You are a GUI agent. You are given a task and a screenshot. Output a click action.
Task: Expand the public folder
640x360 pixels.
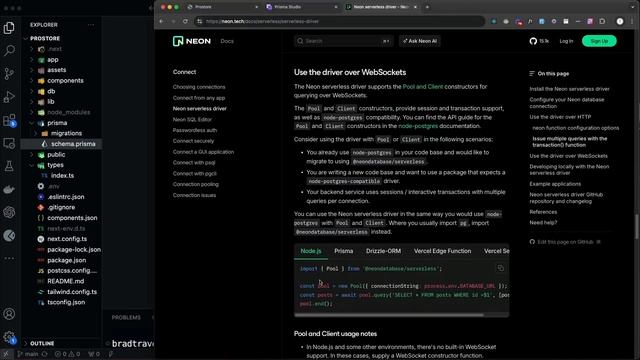(x=56, y=155)
